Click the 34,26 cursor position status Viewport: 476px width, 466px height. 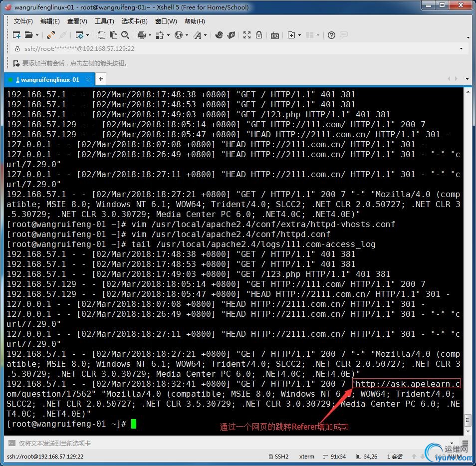366,457
